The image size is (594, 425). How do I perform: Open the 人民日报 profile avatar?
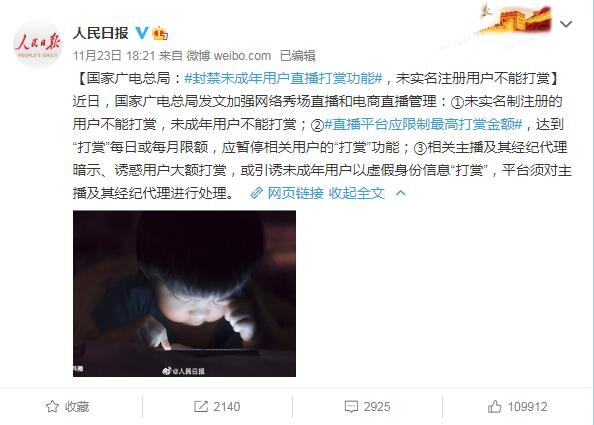coord(38,44)
